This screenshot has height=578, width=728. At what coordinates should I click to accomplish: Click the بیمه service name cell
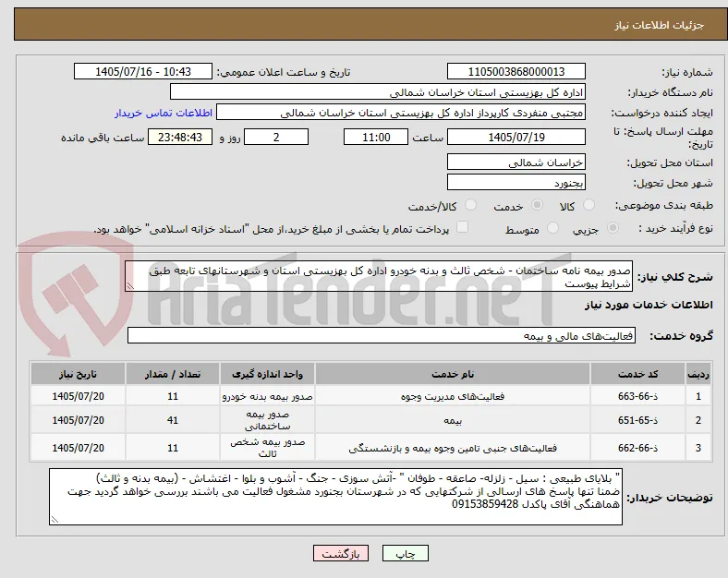pos(452,420)
